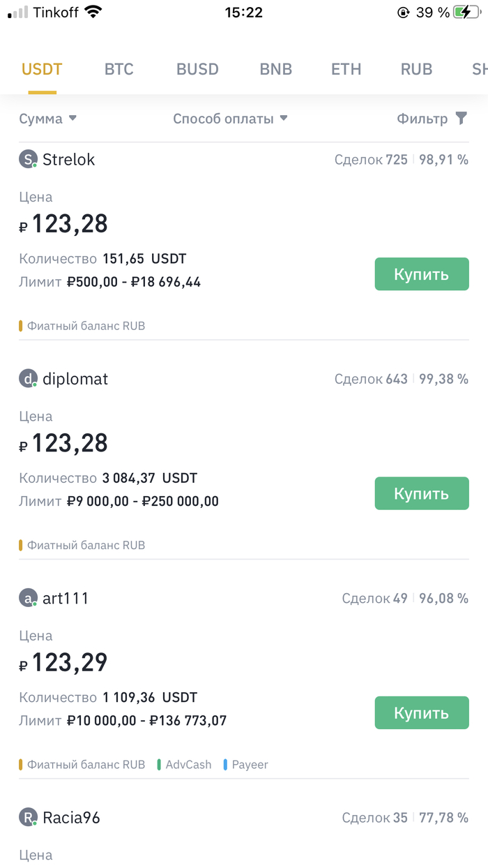This screenshot has height=868, width=488.
Task: Tap diplomat's avatar icon
Action: tap(28, 380)
